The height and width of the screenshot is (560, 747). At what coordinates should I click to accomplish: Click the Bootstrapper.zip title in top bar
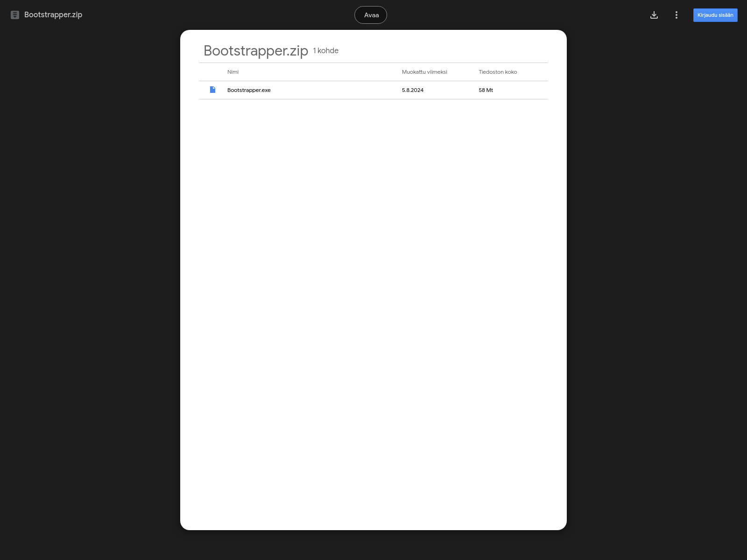[53, 15]
